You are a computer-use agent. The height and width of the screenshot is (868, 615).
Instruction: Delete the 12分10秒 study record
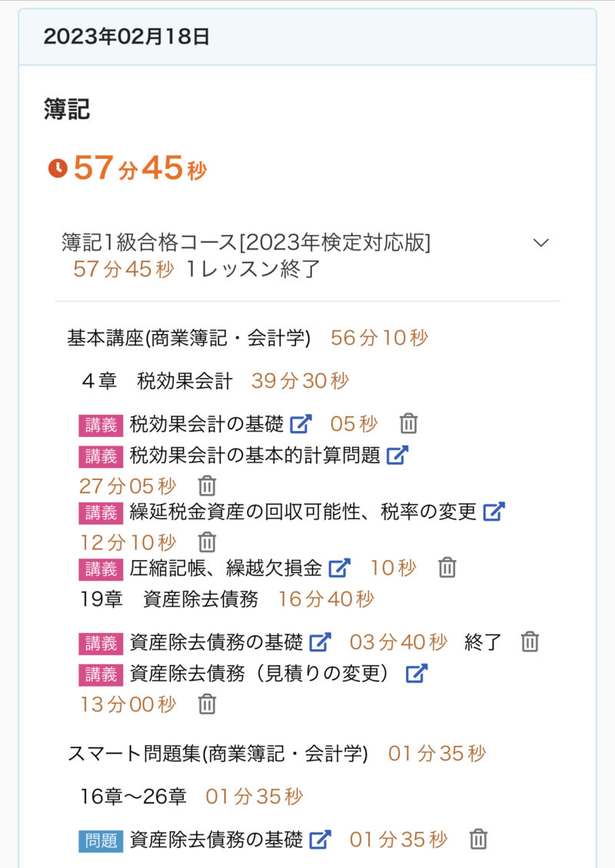tap(208, 542)
